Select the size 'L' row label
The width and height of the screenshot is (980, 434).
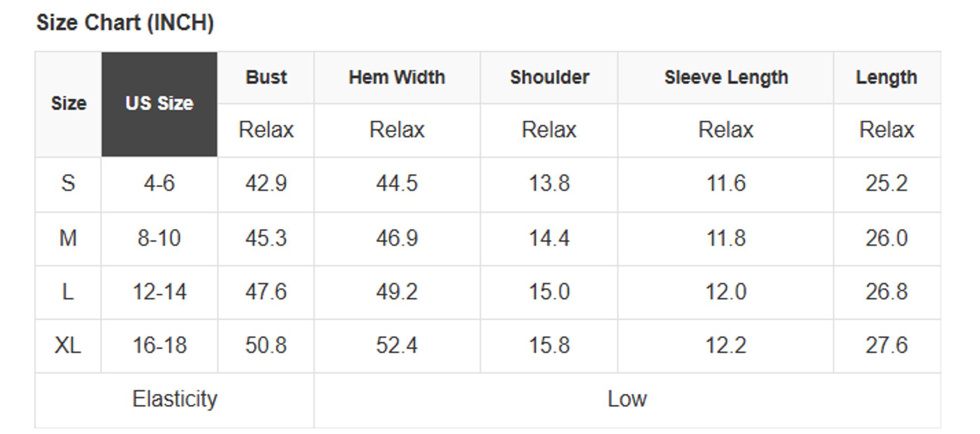[x=68, y=292]
